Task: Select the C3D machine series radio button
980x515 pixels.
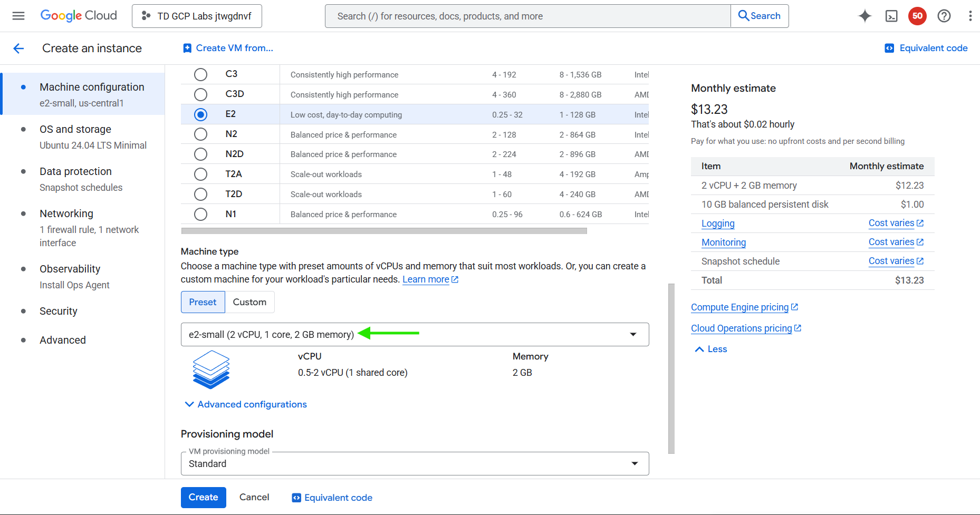Action: pyautogui.click(x=200, y=94)
